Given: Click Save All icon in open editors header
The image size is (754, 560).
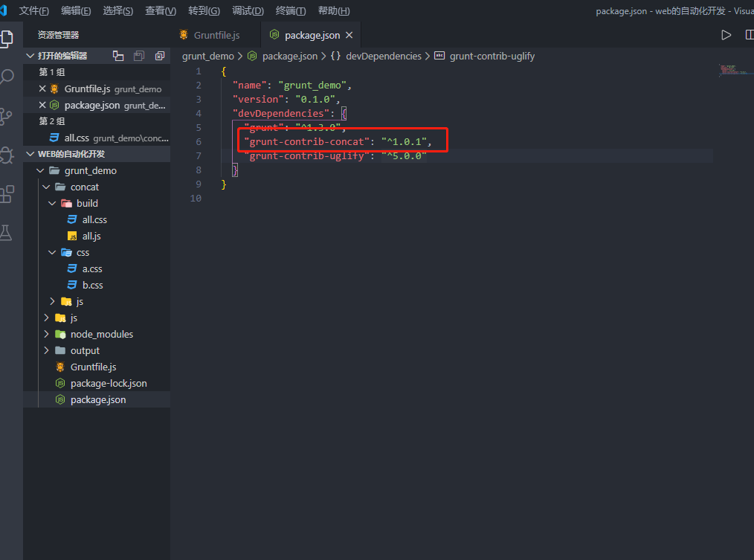Looking at the screenshot, I should [x=139, y=56].
